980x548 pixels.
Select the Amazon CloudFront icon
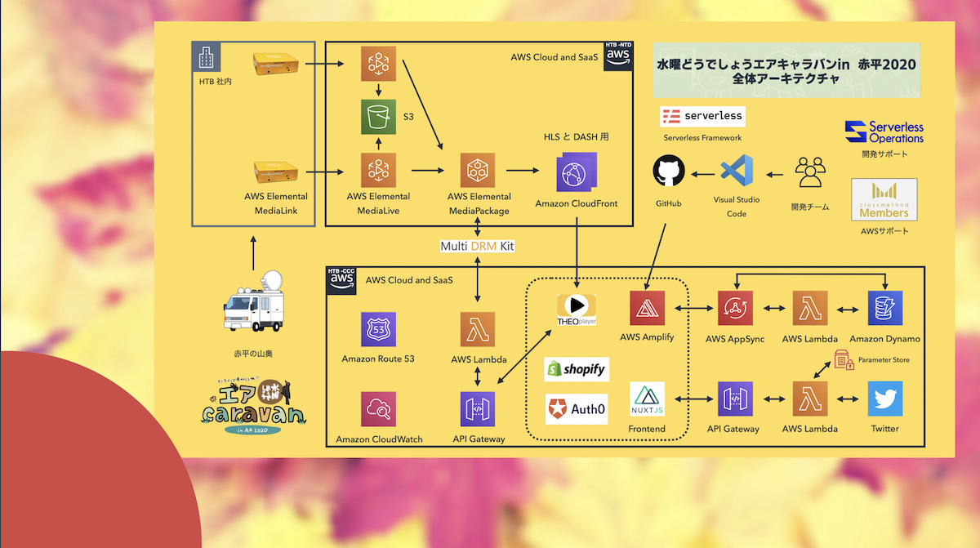point(577,172)
